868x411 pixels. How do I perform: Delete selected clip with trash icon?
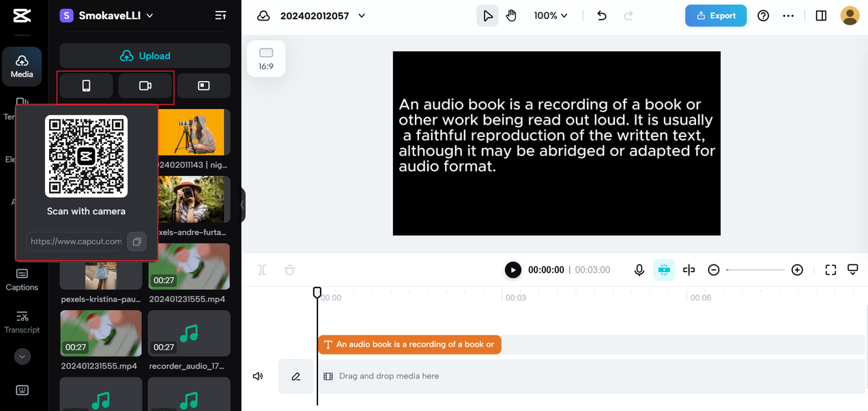pos(289,270)
